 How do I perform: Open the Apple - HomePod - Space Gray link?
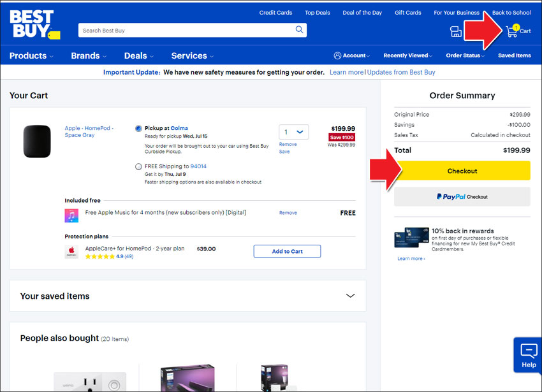tap(89, 132)
